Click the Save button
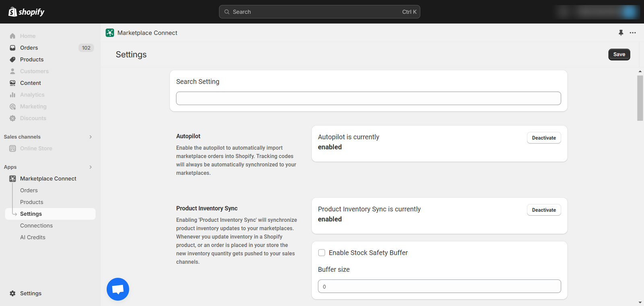Image resolution: width=644 pixels, height=306 pixels. pos(619,54)
